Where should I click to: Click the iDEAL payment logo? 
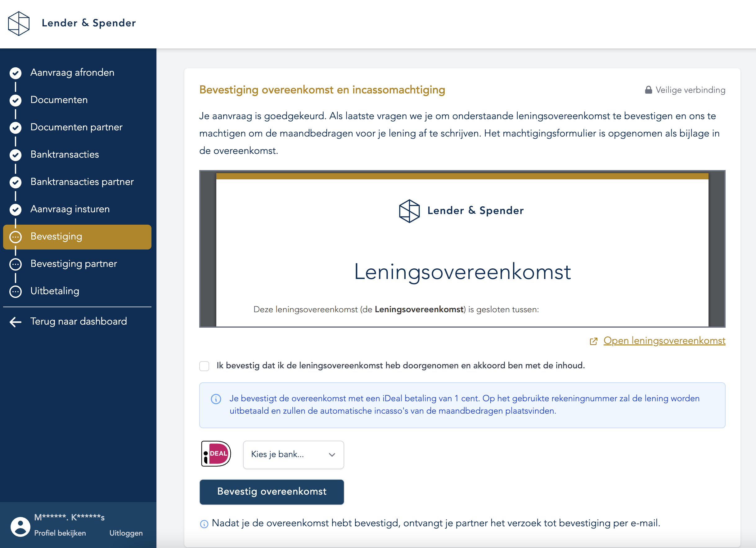(x=216, y=454)
